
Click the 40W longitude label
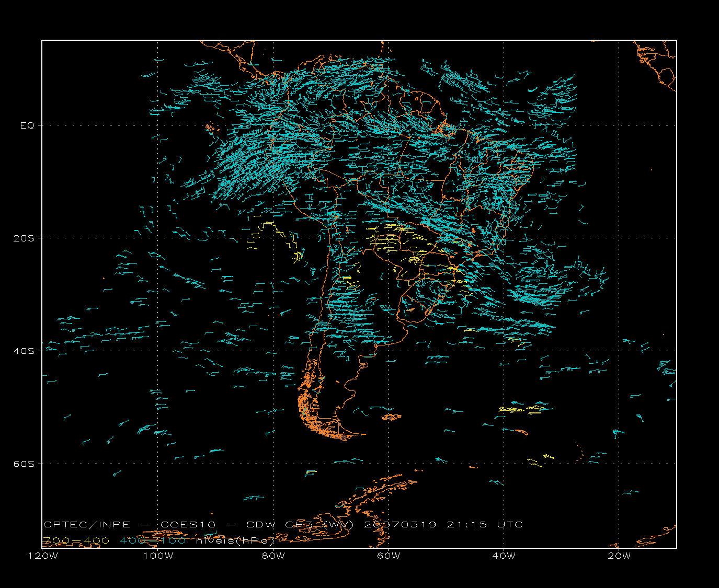(x=504, y=556)
